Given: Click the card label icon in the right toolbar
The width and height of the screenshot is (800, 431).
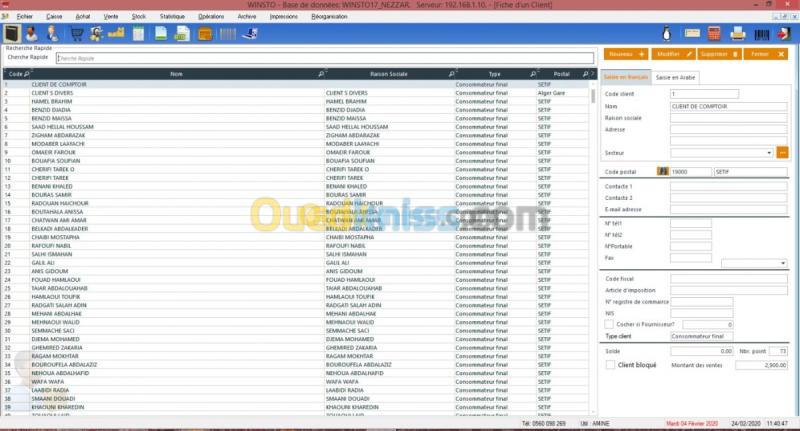Looking at the screenshot, I should click(692, 34).
